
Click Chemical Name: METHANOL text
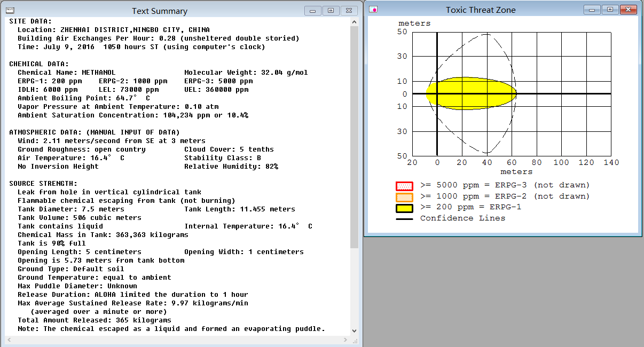pos(67,73)
